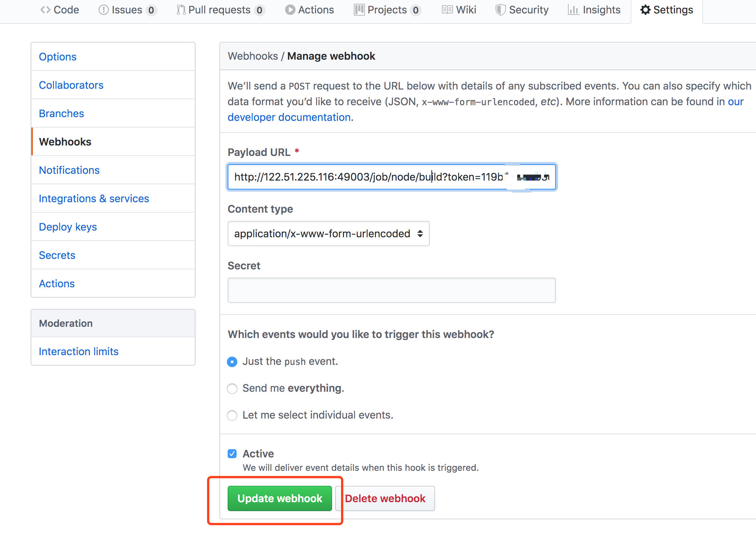Image resolution: width=756 pixels, height=535 pixels.
Task: Open the Content type dropdown
Action: click(328, 234)
